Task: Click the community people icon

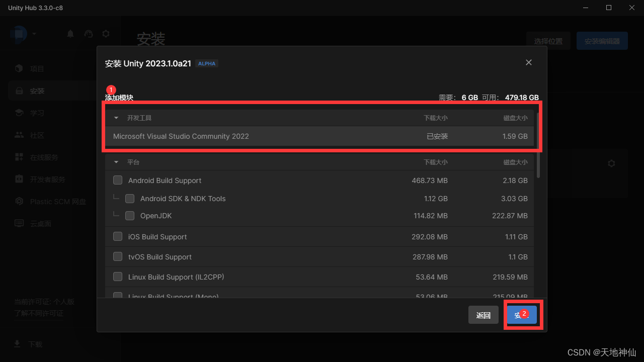Action: point(19,135)
